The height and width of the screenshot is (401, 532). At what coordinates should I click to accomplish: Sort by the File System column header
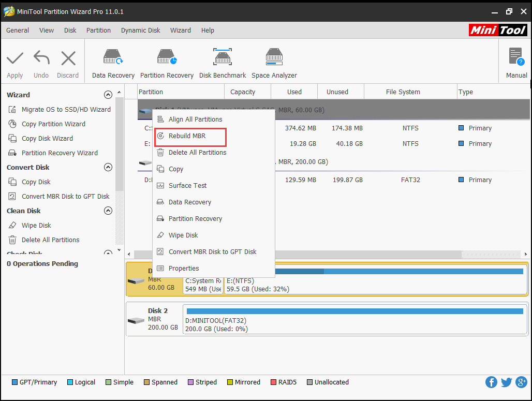click(410, 92)
